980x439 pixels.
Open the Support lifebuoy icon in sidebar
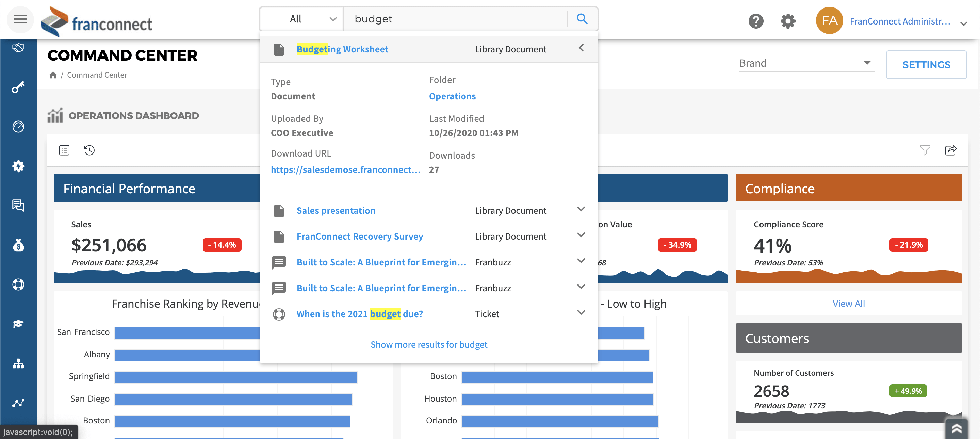coord(19,284)
